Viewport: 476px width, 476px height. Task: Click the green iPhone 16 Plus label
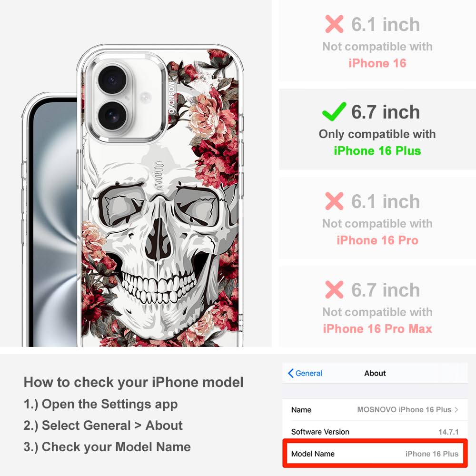click(377, 151)
